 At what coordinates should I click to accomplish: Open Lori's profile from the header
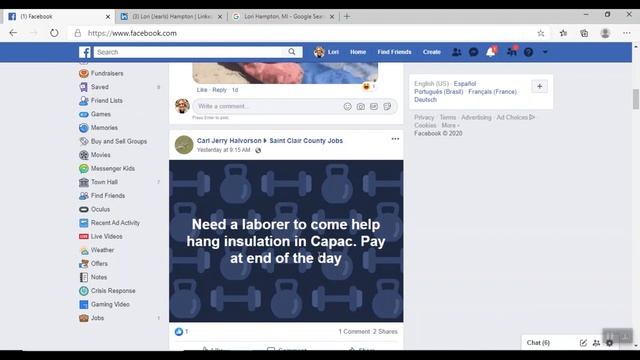pyautogui.click(x=327, y=52)
